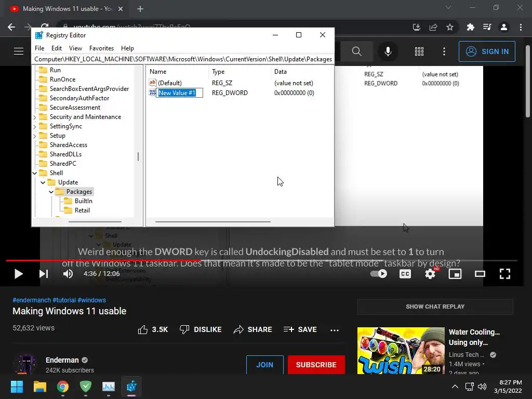Viewport: 532px width, 399px height.
Task: Click the SIGN IN button
Action: point(487,51)
